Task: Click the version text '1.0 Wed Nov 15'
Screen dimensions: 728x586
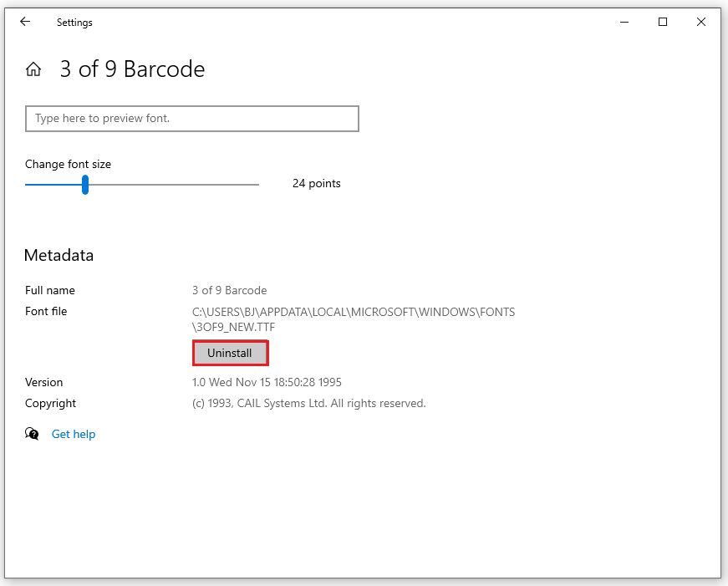Action: tap(267, 382)
